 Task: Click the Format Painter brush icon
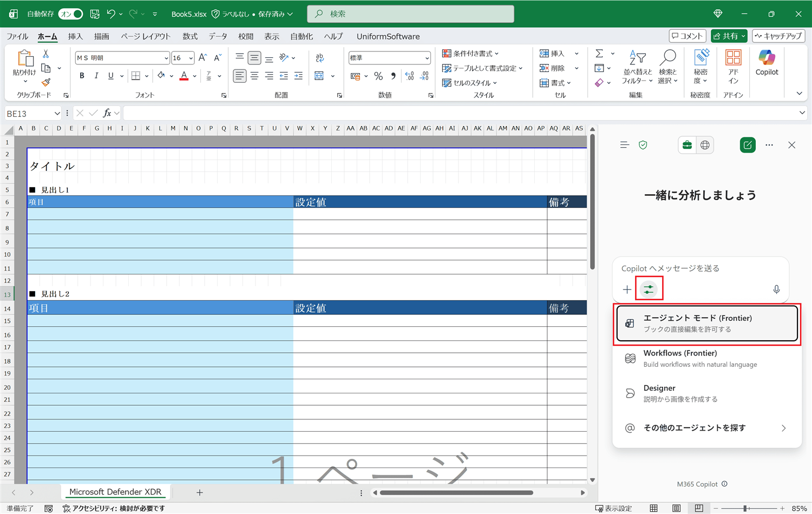point(45,82)
